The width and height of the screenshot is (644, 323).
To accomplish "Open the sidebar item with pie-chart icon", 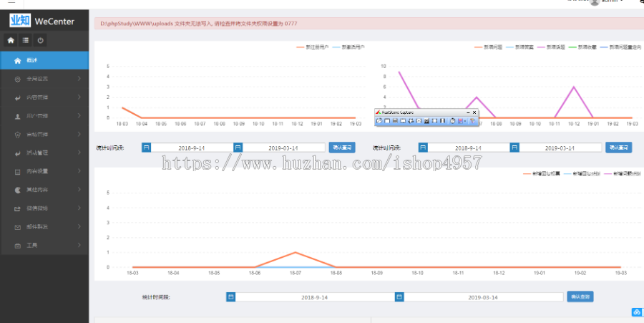I will [x=44, y=190].
